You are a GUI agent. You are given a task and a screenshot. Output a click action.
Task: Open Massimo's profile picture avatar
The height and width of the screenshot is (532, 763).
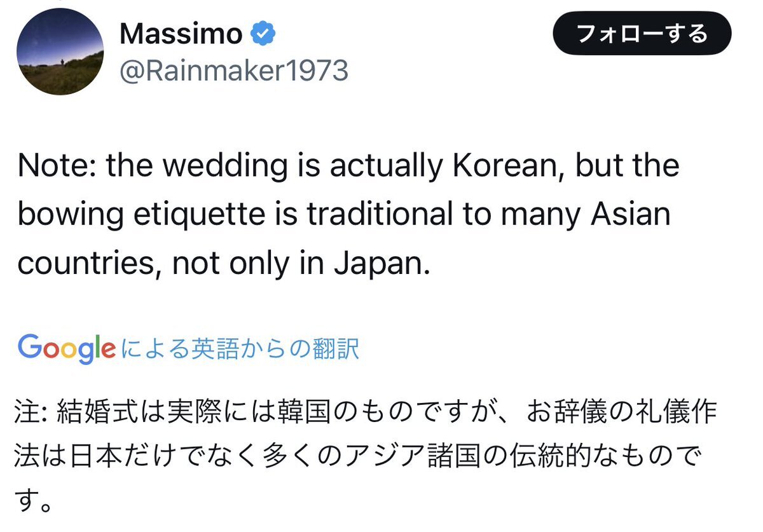60,52
